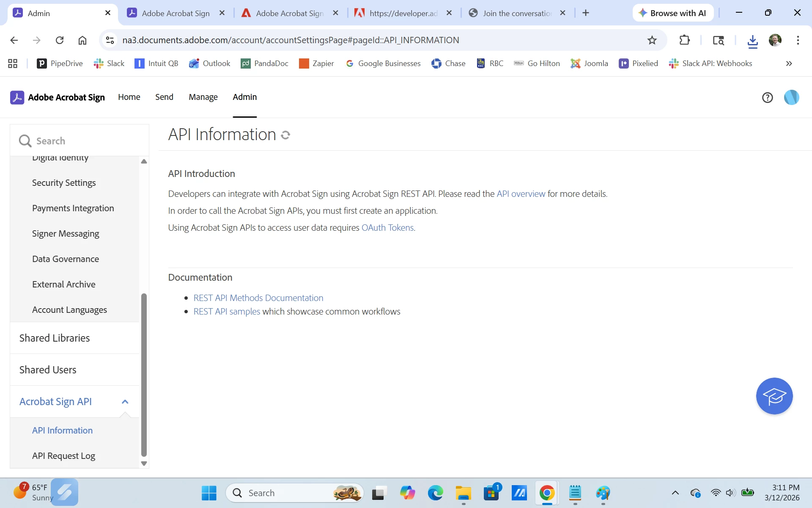Open the Chrome downloads icon
This screenshot has height=508, width=812.
752,41
